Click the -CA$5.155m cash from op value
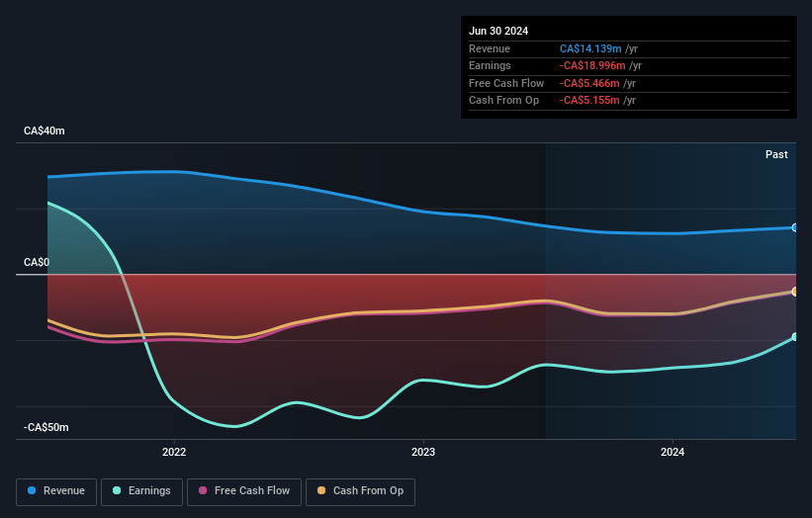 pyautogui.click(x=589, y=101)
